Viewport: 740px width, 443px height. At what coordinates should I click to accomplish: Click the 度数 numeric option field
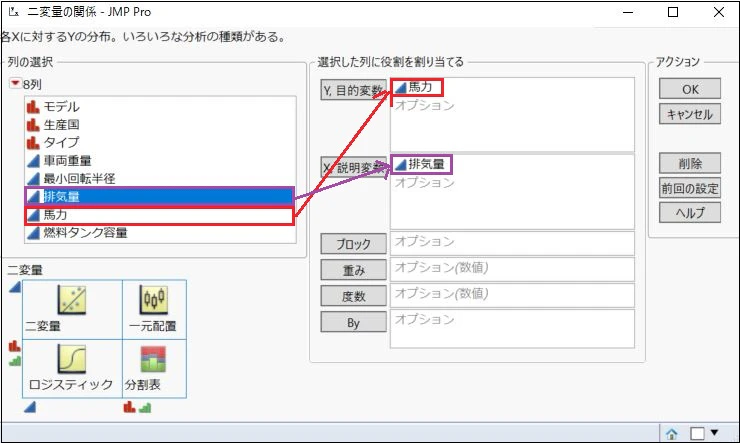[512, 295]
